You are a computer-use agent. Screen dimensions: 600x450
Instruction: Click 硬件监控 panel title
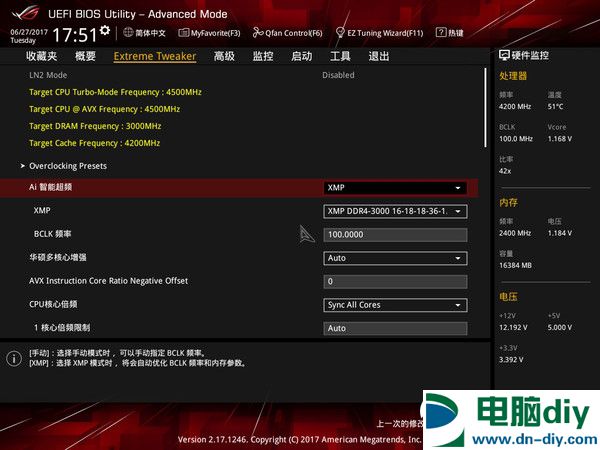530,55
